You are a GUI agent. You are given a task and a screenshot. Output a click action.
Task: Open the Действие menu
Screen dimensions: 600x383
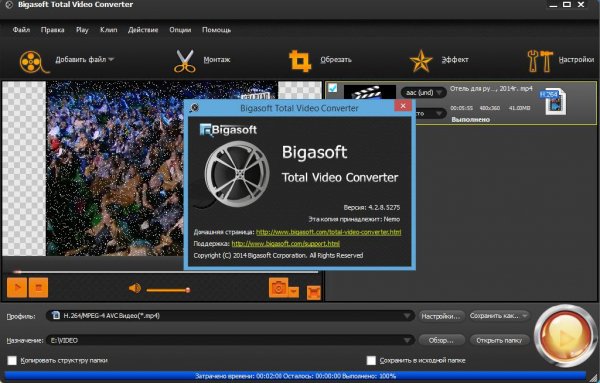pyautogui.click(x=143, y=29)
